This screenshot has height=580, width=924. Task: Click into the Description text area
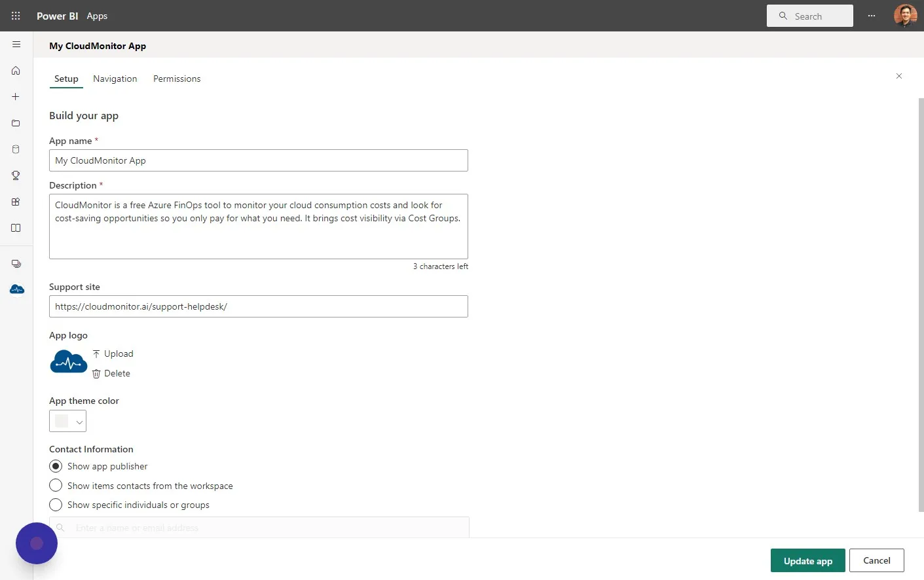tap(259, 227)
